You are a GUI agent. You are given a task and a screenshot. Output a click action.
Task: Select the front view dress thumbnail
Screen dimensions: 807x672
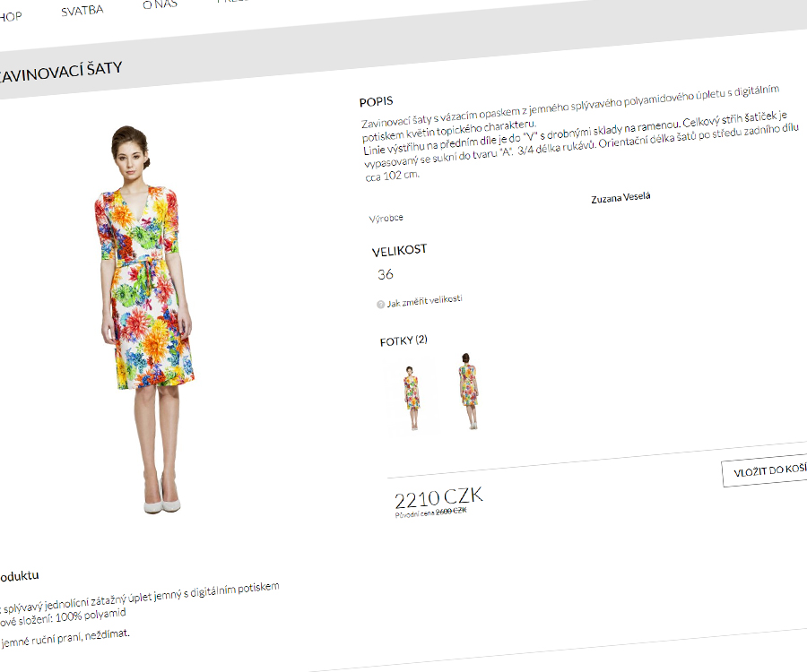click(x=412, y=397)
